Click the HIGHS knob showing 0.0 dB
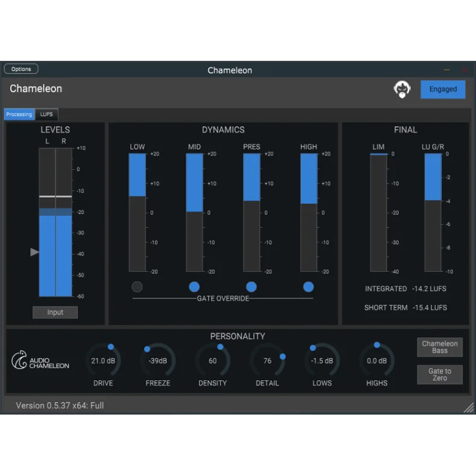476x476 pixels. pyautogui.click(x=377, y=360)
